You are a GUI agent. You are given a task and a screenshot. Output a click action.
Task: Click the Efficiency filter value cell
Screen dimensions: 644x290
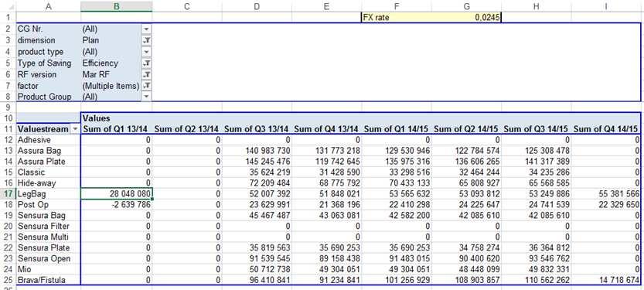pos(111,63)
